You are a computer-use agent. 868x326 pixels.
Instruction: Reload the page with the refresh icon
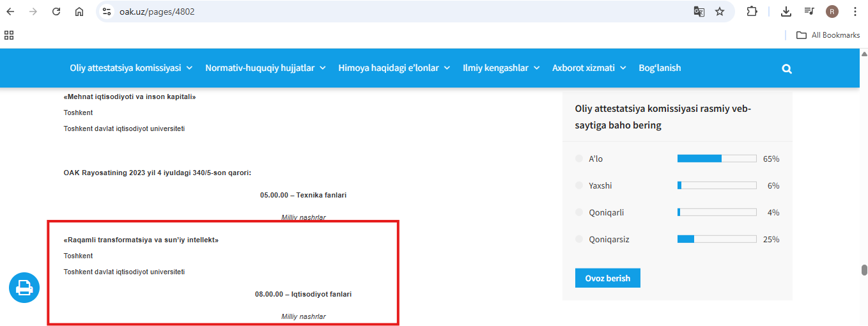[56, 12]
